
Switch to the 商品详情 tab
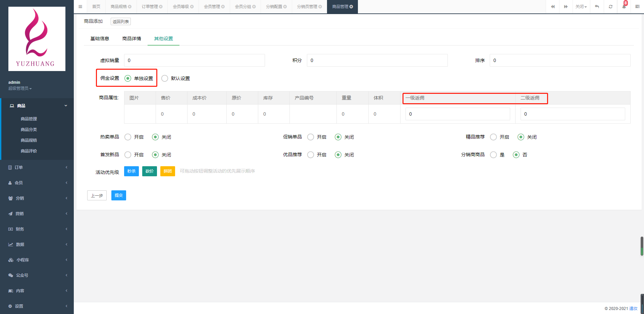(132, 39)
